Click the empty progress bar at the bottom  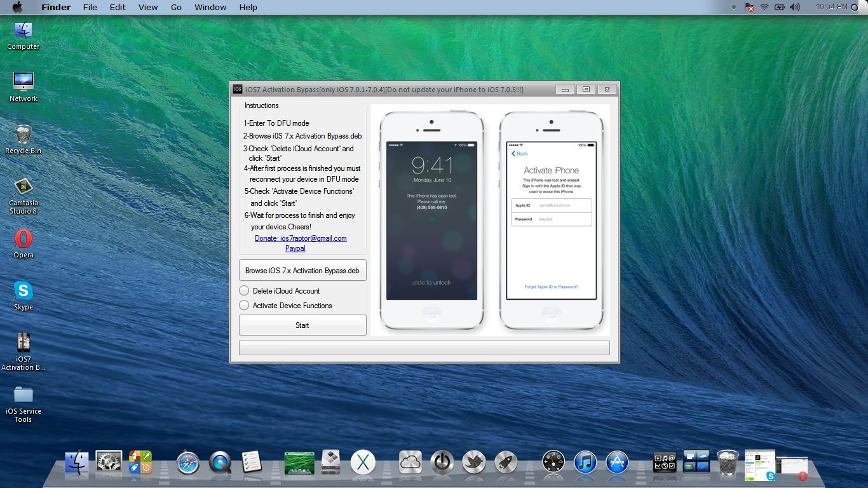pyautogui.click(x=424, y=348)
